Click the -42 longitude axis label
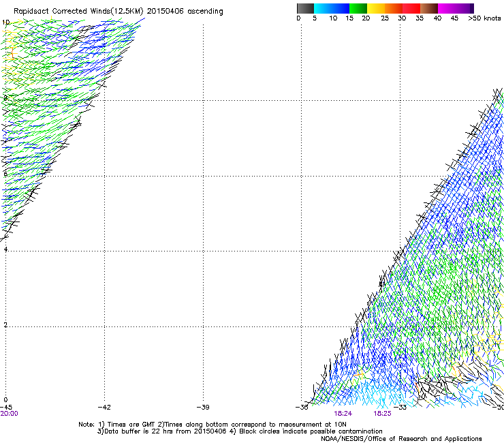This screenshot has height=443, width=504. (x=104, y=408)
